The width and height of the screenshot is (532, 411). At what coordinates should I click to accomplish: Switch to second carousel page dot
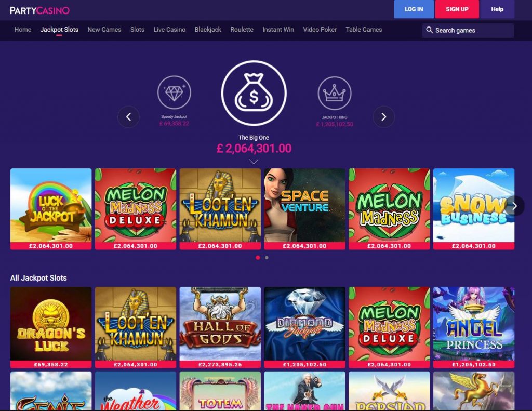(267, 258)
